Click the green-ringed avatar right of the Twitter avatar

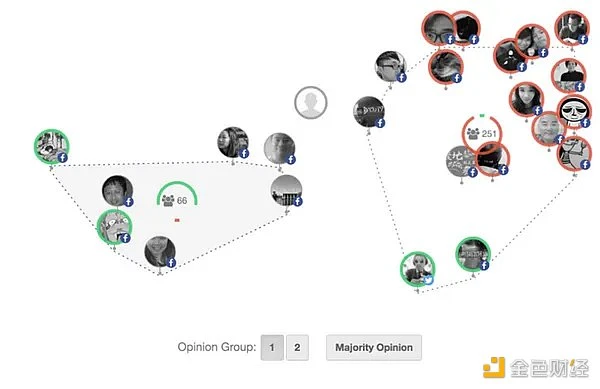pyautogui.click(x=473, y=254)
